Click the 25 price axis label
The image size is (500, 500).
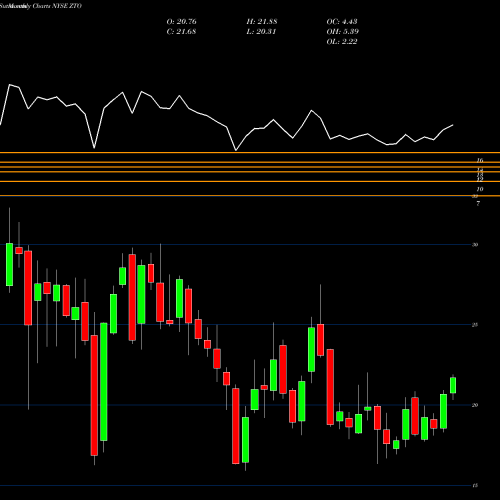pyautogui.click(x=475, y=325)
